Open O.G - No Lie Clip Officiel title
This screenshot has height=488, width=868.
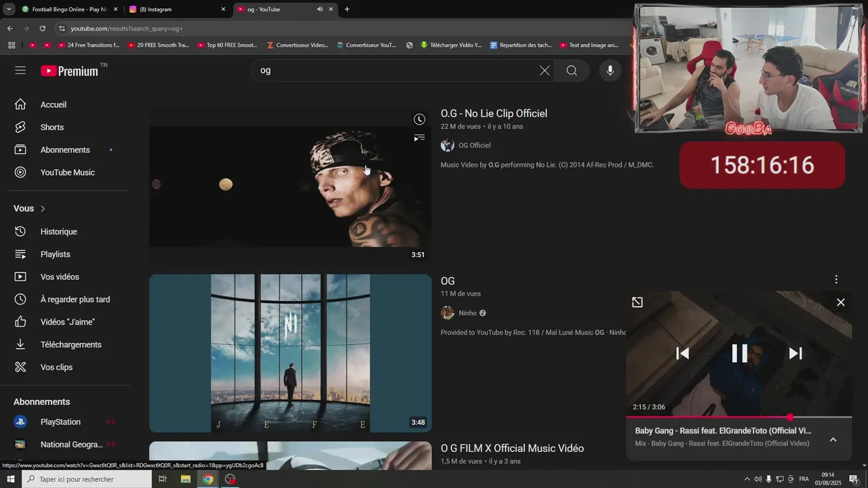494,113
